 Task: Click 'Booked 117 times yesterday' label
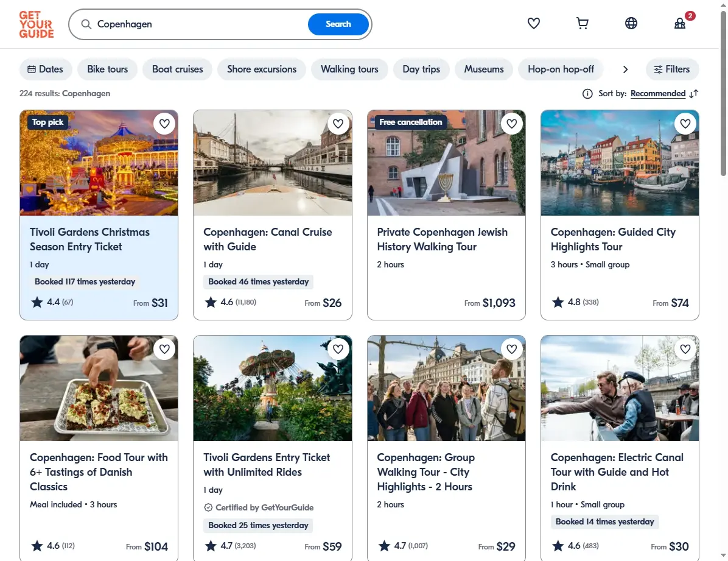coord(85,281)
